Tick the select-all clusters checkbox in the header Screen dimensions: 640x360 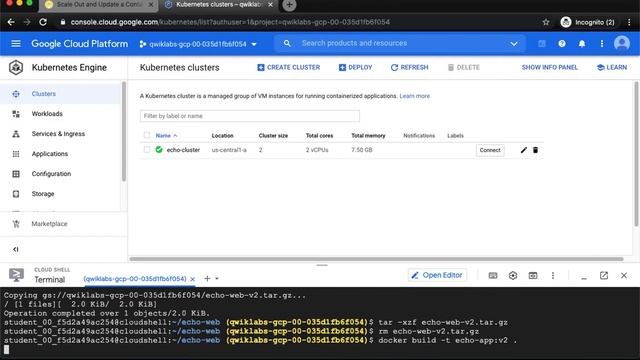tap(147, 135)
